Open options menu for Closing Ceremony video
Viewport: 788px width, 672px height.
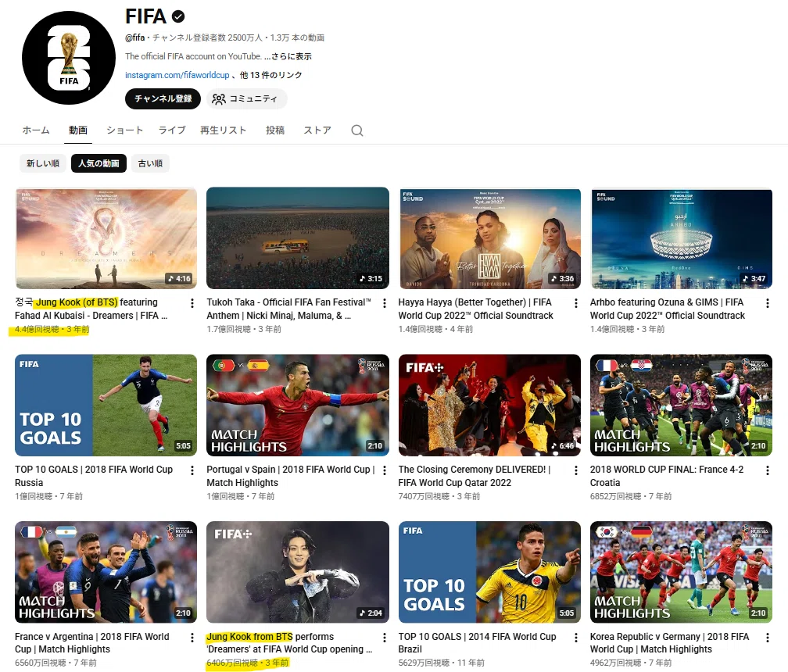(x=575, y=470)
